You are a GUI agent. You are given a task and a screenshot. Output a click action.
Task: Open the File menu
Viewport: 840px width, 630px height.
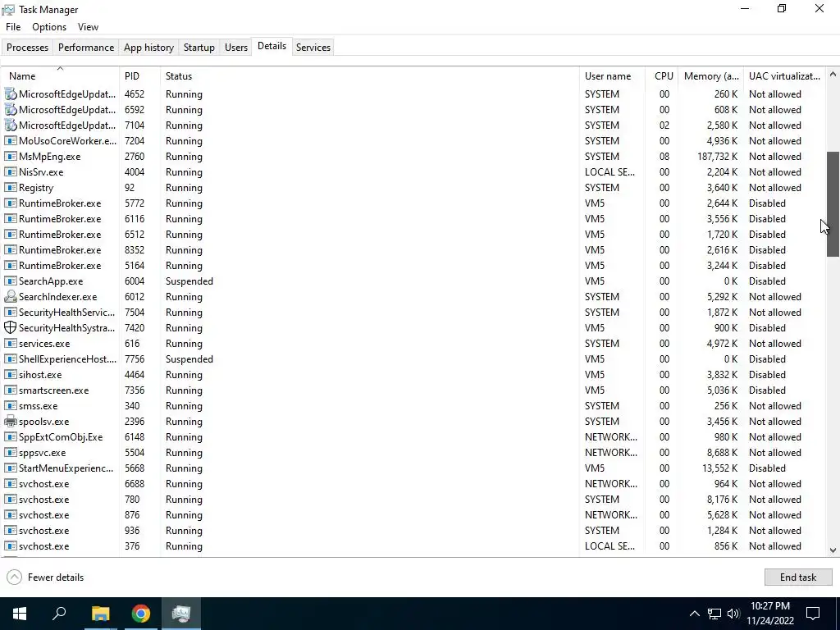coord(13,27)
